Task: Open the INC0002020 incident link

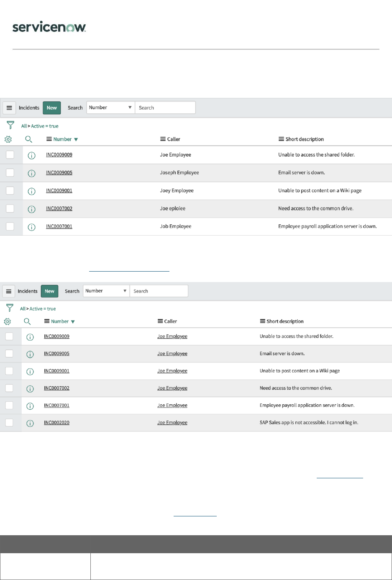Action: [x=56, y=423]
